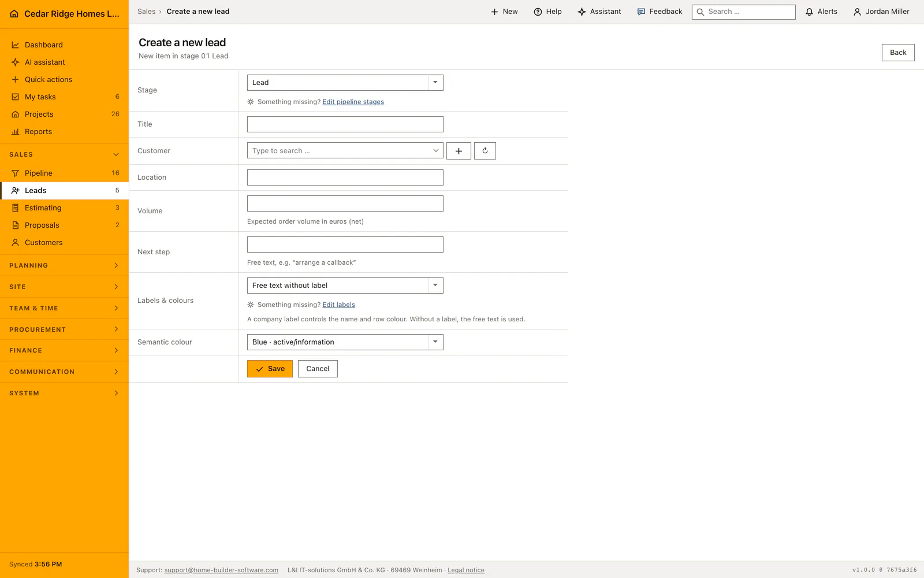Open the Customer search combo box
924x578 pixels.
345,151
